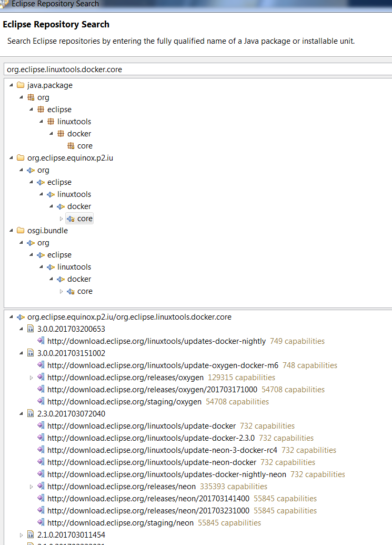
Task: Click repository icon beside updates-docker-nightly URL
Action: click(x=41, y=341)
